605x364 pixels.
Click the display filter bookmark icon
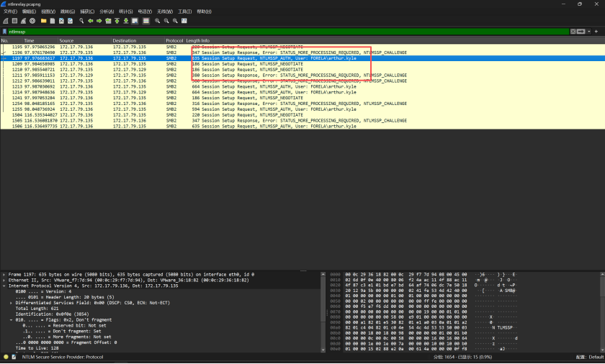tap(4, 32)
